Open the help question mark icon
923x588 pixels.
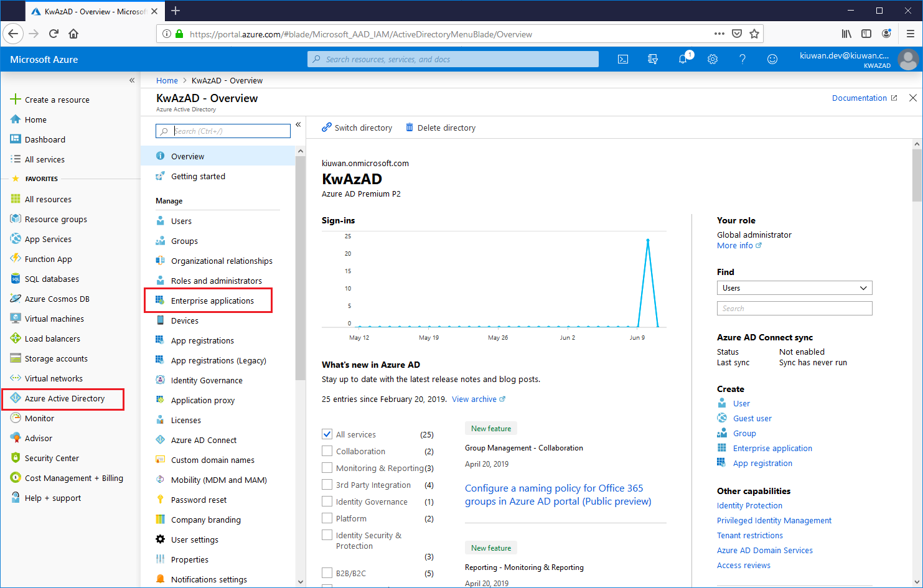(743, 59)
